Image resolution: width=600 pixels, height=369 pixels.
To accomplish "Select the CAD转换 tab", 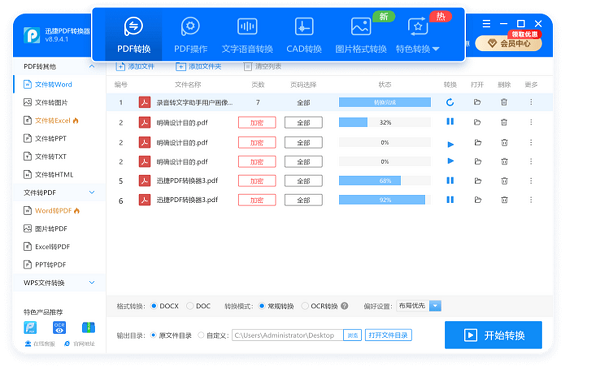I will coord(304,35).
